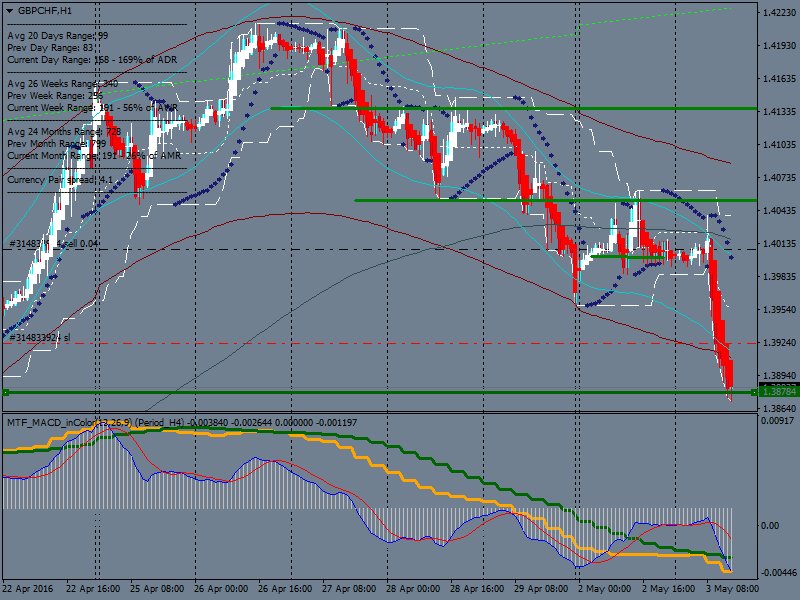Viewport: 800px width, 600px height.
Task: Click the MTF_MACD_inColor indicator label
Action: coord(182,422)
